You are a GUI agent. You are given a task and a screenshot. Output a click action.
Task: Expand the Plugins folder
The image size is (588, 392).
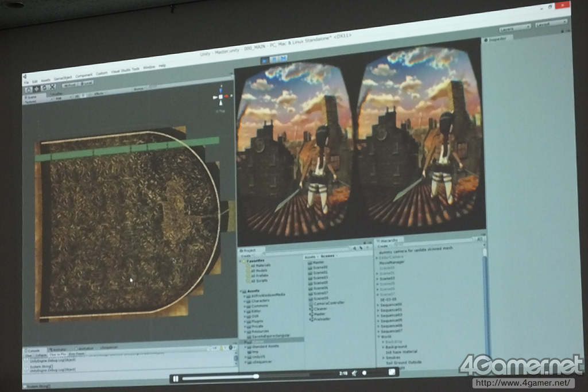[245, 321]
